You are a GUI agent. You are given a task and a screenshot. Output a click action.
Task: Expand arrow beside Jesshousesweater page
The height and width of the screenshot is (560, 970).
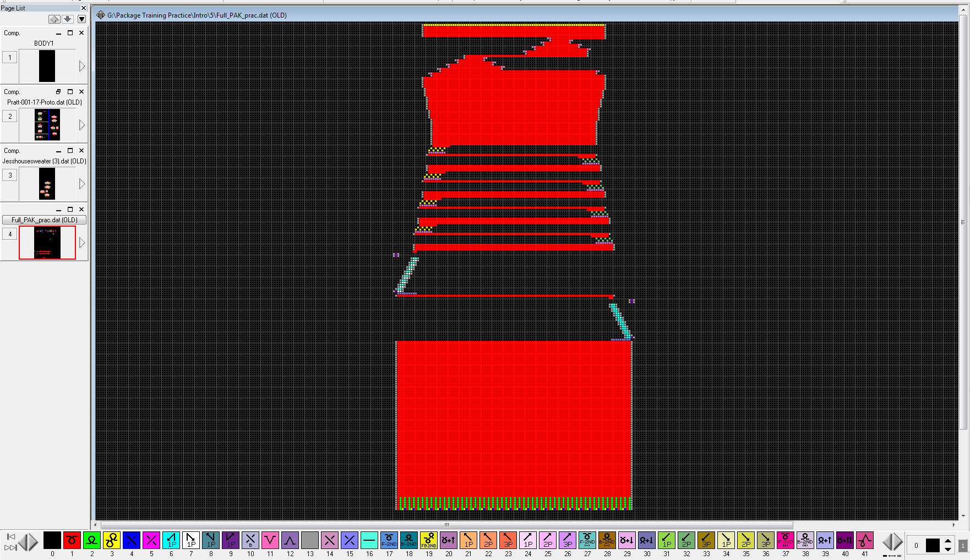[x=82, y=184]
